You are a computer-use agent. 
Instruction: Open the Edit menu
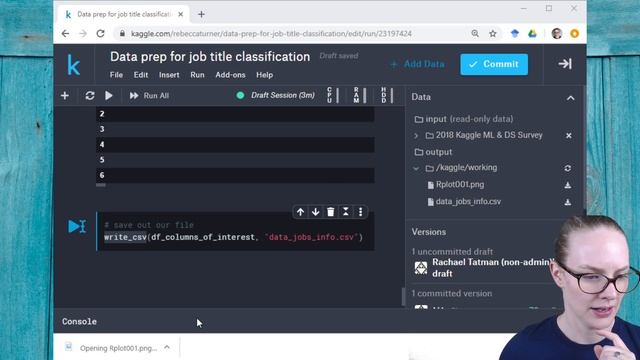pyautogui.click(x=141, y=75)
